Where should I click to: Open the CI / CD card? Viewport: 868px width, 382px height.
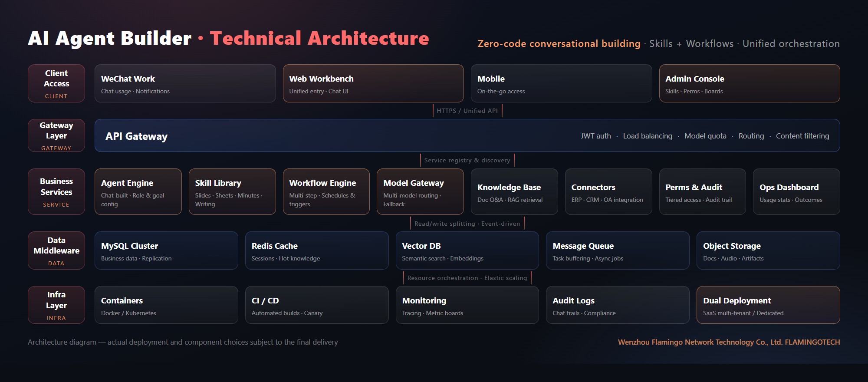317,305
